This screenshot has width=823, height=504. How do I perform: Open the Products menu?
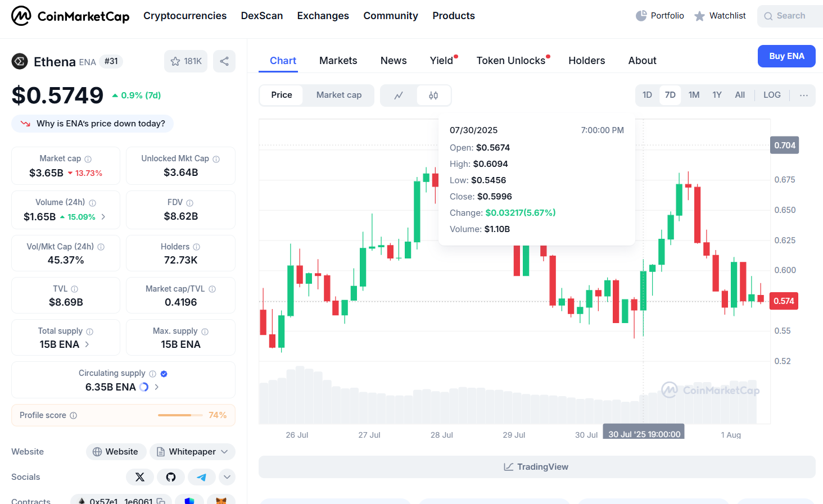454,16
